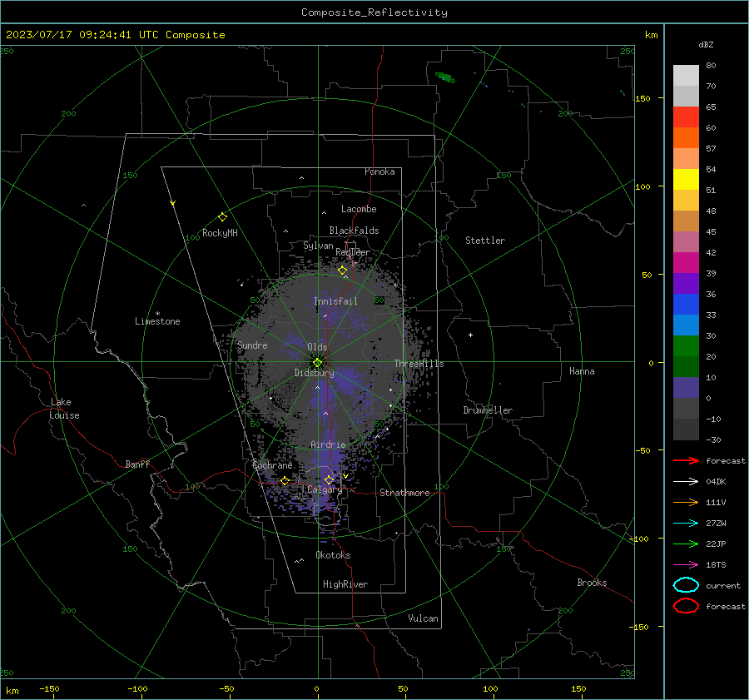Click the Brooks label
Image resolution: width=749 pixels, height=700 pixels.
click(x=592, y=583)
